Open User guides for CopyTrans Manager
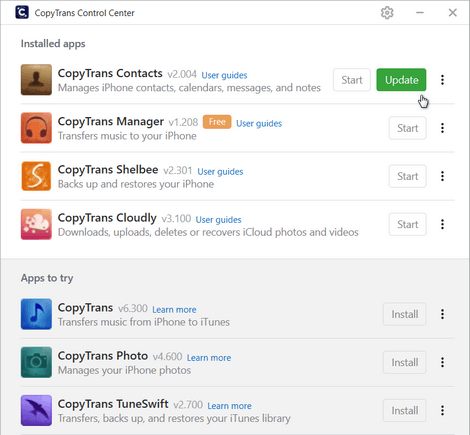This screenshot has width=470, height=435. tap(259, 124)
